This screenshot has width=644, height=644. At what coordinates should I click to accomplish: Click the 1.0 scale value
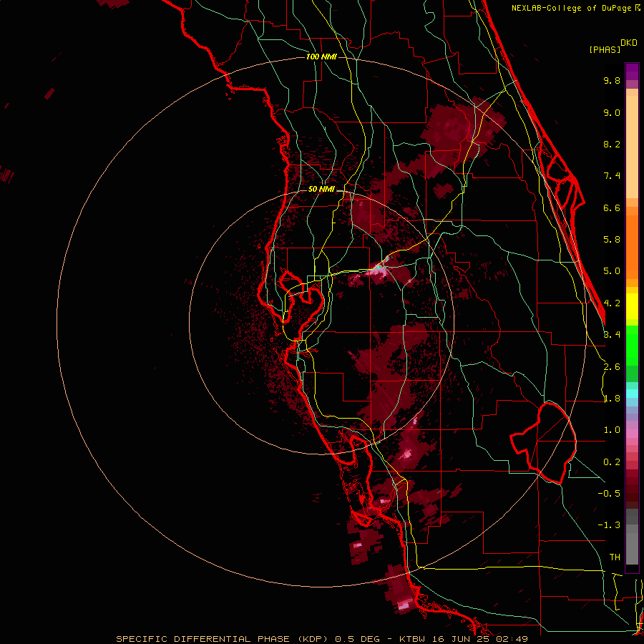612,430
